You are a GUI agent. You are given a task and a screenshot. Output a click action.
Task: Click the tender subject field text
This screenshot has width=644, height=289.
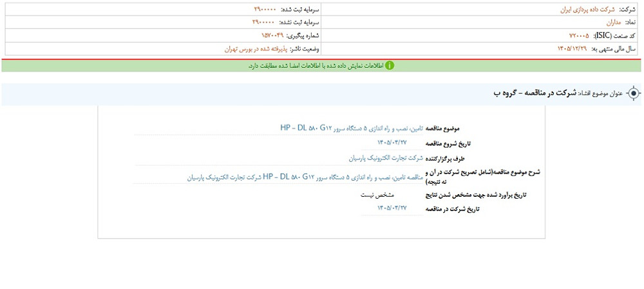coord(352,128)
